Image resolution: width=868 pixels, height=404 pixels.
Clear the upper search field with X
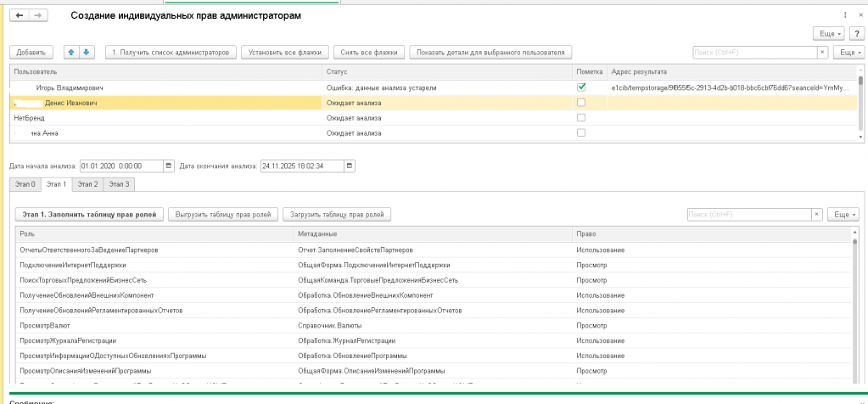[822, 52]
